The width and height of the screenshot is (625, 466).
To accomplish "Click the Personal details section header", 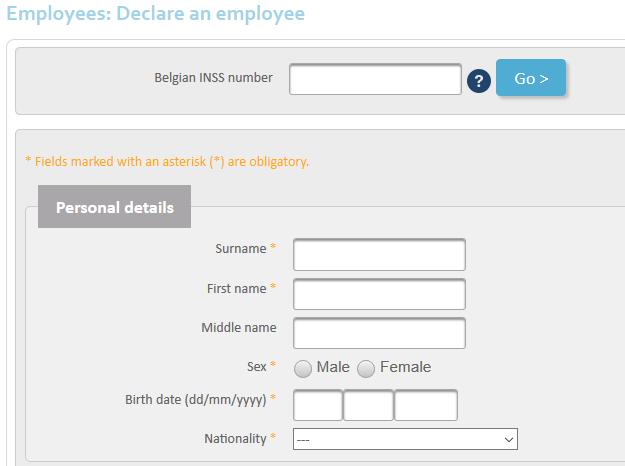I will [114, 207].
